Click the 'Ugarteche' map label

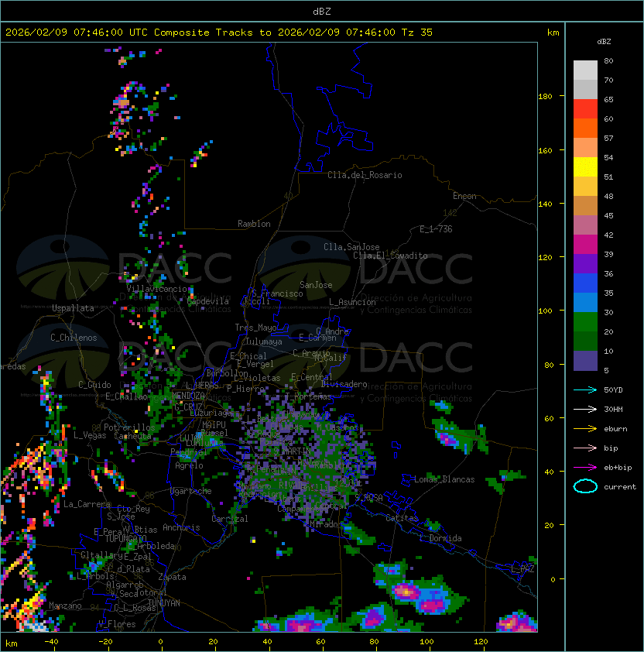pos(191,491)
